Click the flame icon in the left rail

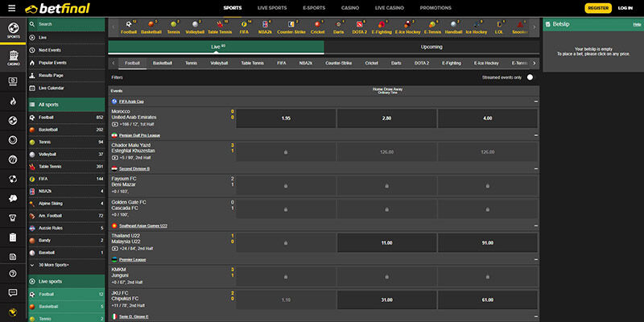[13, 101]
